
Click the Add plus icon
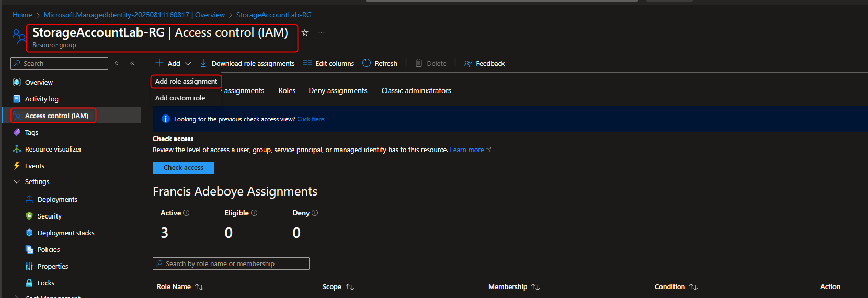point(159,63)
